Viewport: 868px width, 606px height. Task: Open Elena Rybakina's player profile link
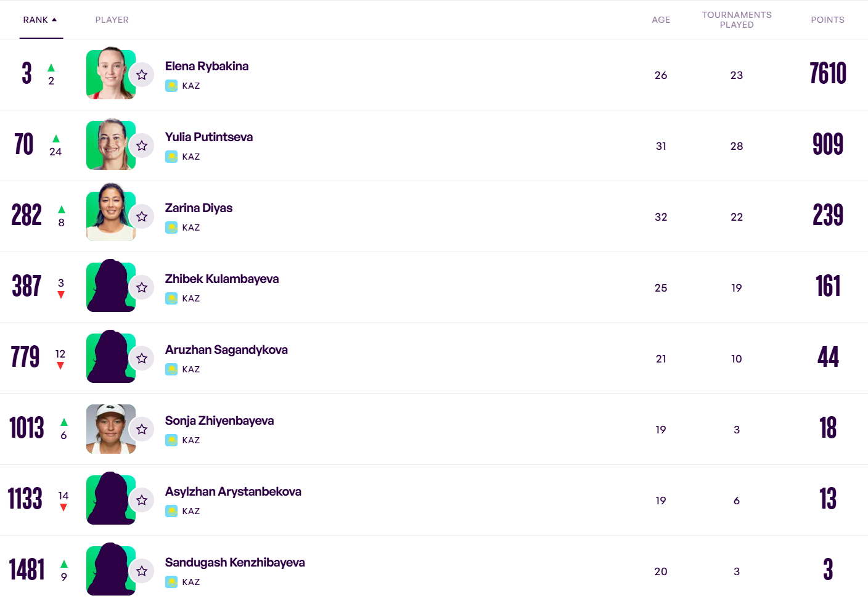pos(207,66)
